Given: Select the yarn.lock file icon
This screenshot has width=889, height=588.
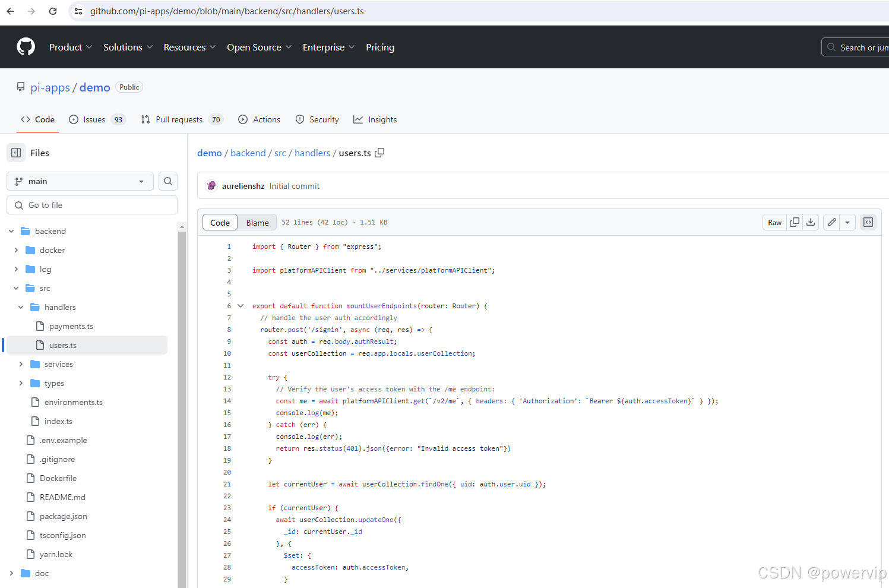Looking at the screenshot, I should [x=31, y=554].
